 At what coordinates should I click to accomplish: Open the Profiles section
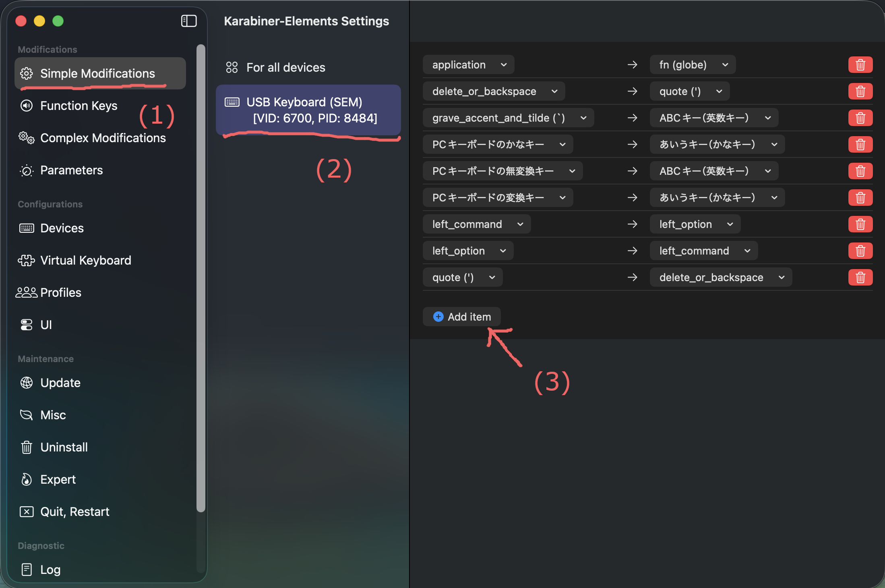click(x=100, y=292)
